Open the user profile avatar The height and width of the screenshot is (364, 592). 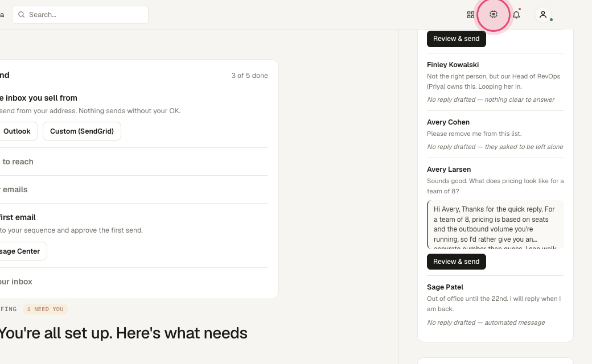543,15
